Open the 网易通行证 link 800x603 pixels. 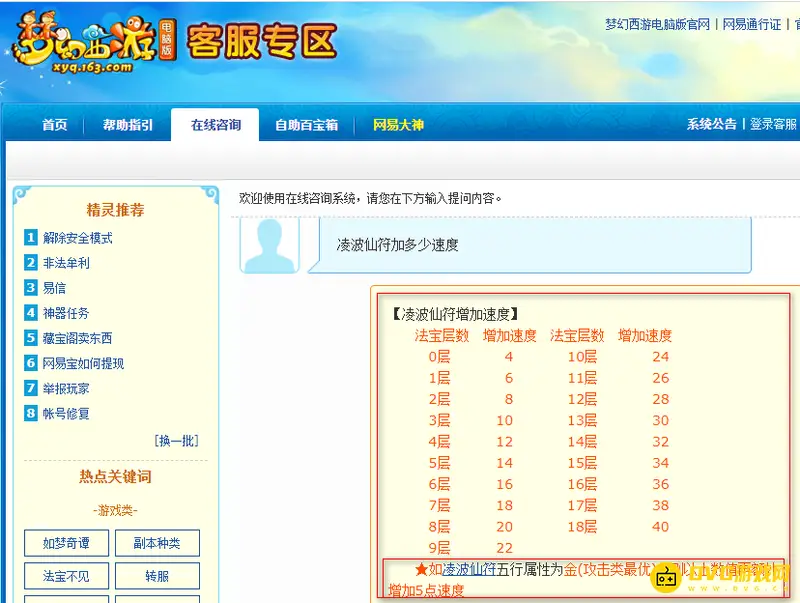pyautogui.click(x=752, y=24)
